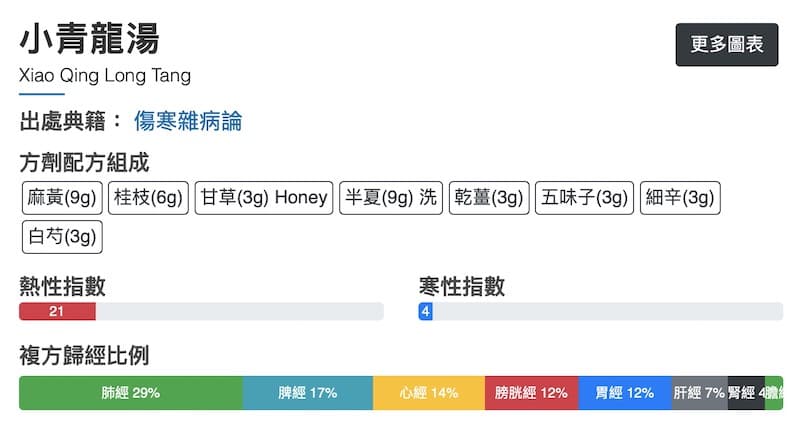Open the 傷寒雜病論 source link
Image resolution: width=800 pixels, height=424 pixels.
point(188,122)
